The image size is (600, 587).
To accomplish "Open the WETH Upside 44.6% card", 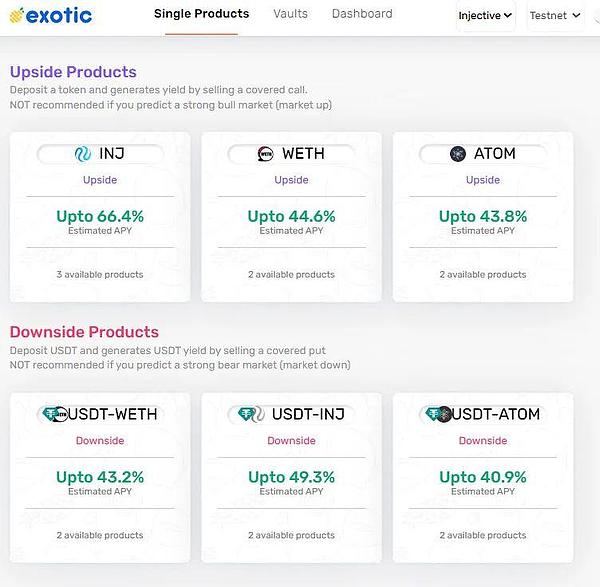I will tap(291, 216).
